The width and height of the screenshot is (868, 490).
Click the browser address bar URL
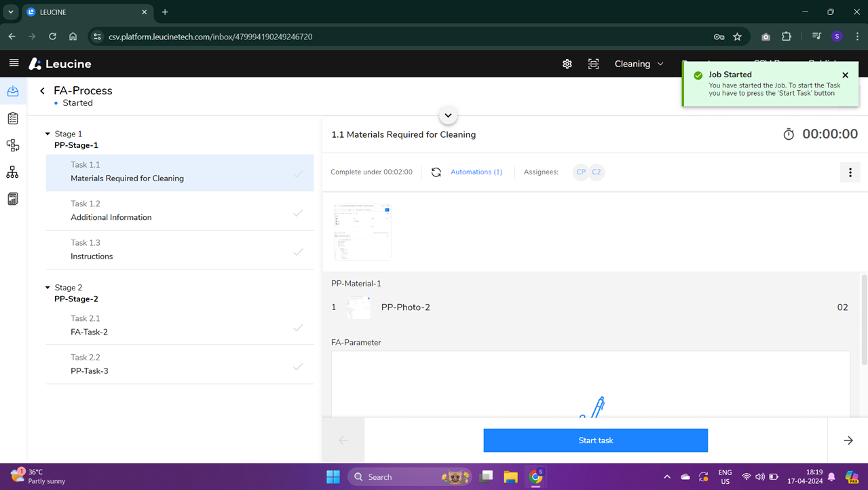coord(210,37)
